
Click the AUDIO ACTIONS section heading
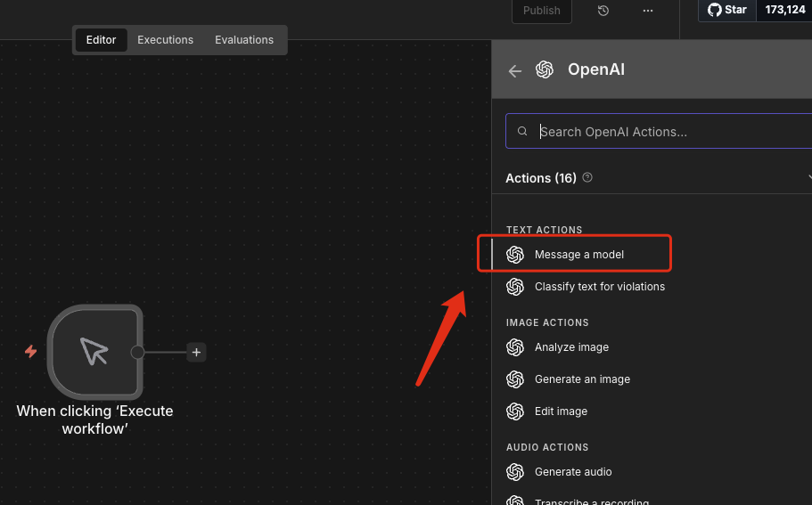[547, 447]
